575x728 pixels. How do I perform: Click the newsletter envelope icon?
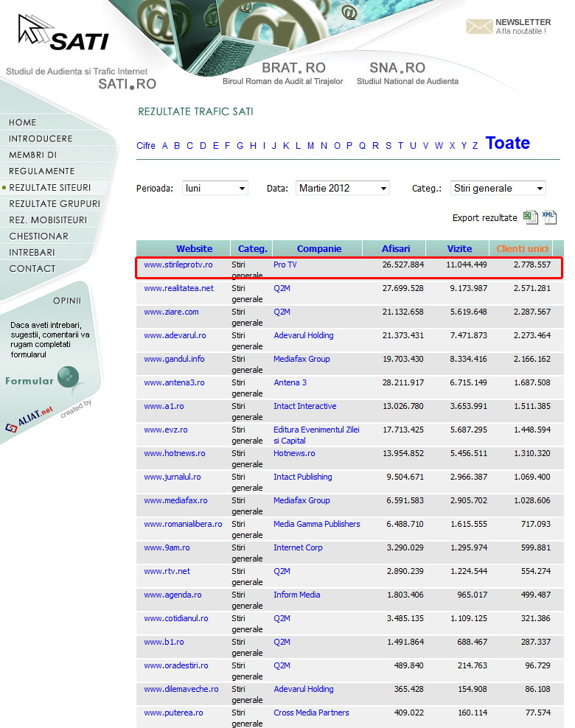click(x=478, y=27)
